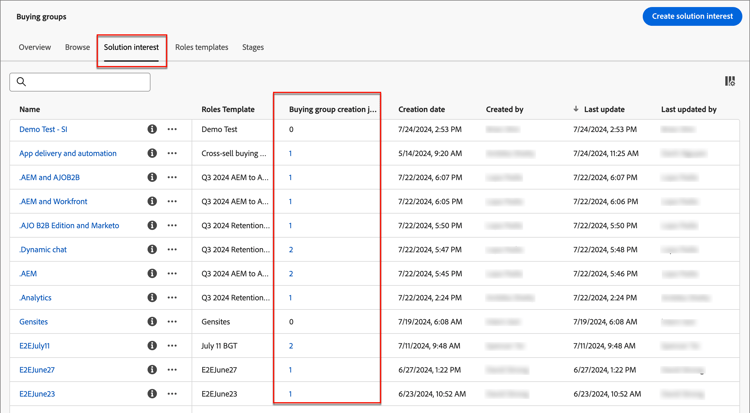This screenshot has width=750, height=413.
Task: Open the .AEM and AJOB2B link
Action: 50,177
